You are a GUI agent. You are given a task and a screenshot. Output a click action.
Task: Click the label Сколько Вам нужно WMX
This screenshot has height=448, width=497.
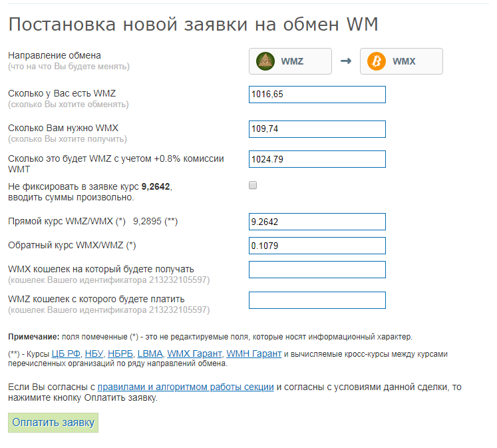click(x=63, y=128)
